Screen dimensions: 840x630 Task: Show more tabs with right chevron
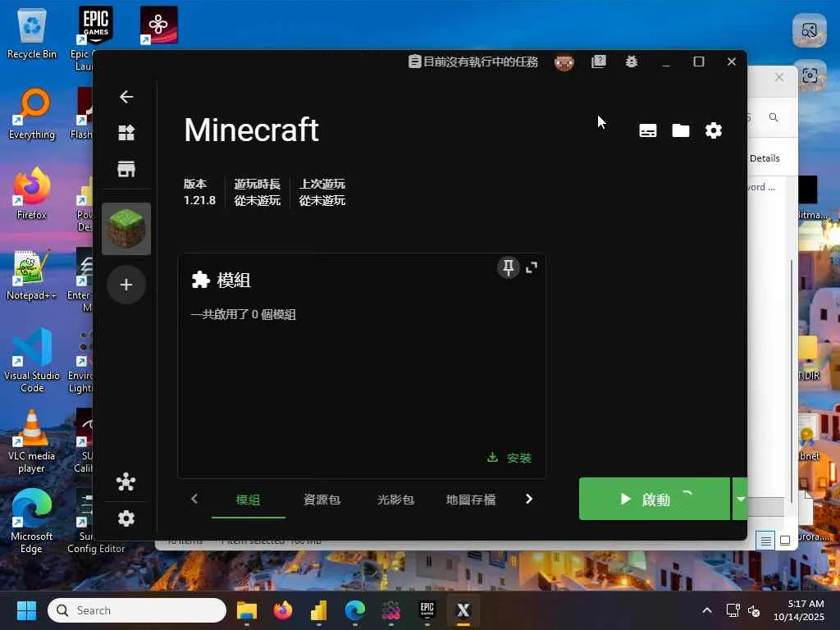(529, 500)
